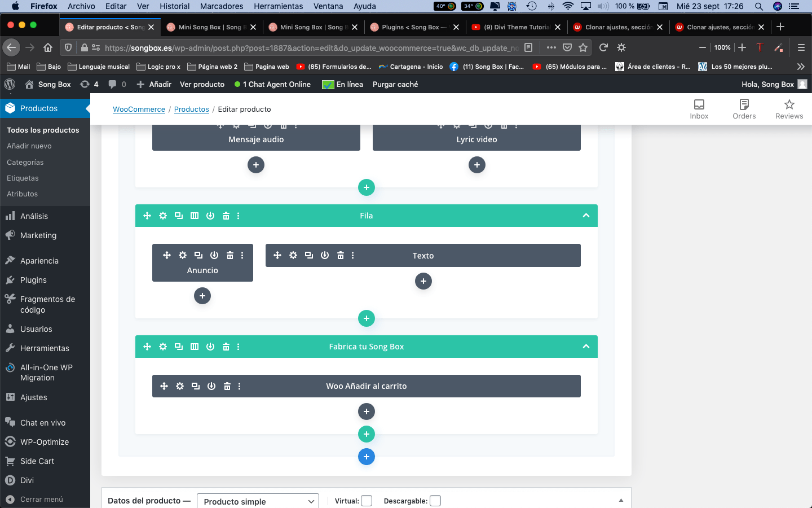
Task: Disable Fabrica tu Song Box row power toggle
Action: [x=210, y=347]
